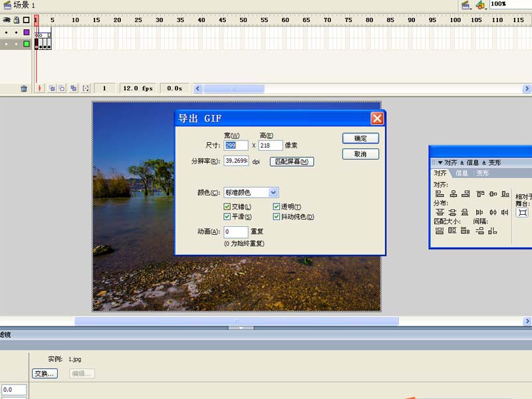
Task: Click distribute right edge icon
Action: pyautogui.click(x=505, y=212)
